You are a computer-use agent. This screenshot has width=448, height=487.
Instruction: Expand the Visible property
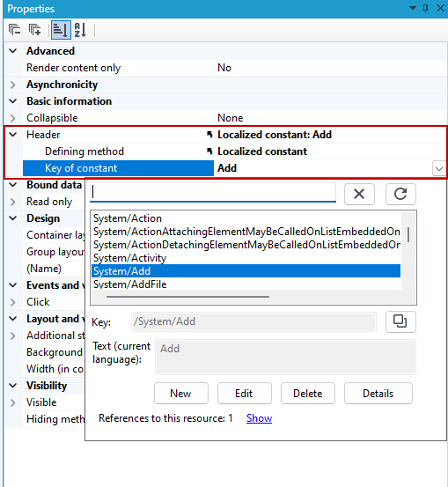[x=12, y=402]
